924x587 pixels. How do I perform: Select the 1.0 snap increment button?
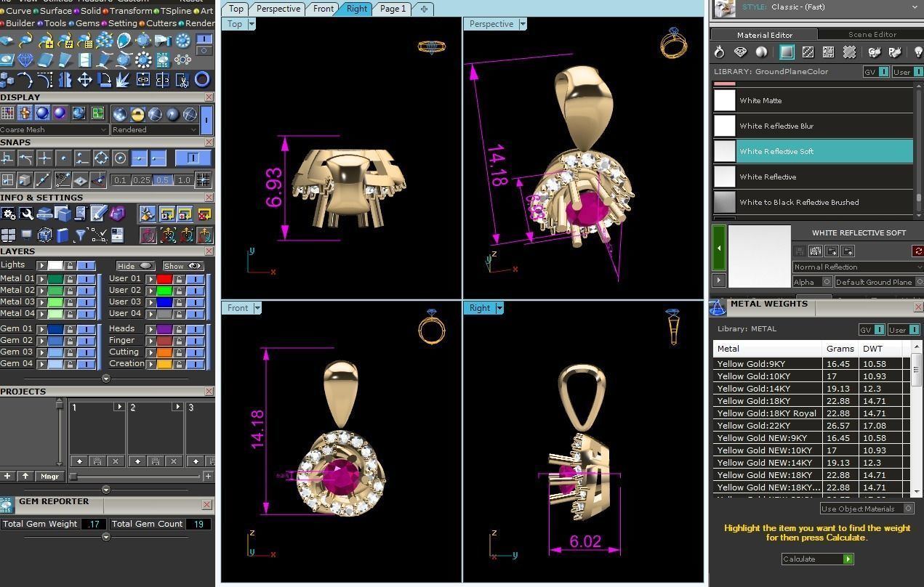pyautogui.click(x=184, y=180)
